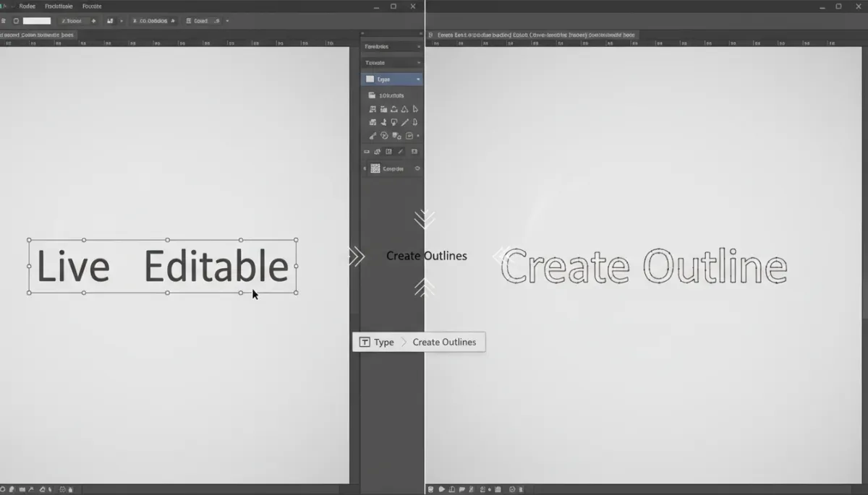The width and height of the screenshot is (868, 495).
Task: Select the paint bucket tool in the panel grid
Action: (394, 122)
